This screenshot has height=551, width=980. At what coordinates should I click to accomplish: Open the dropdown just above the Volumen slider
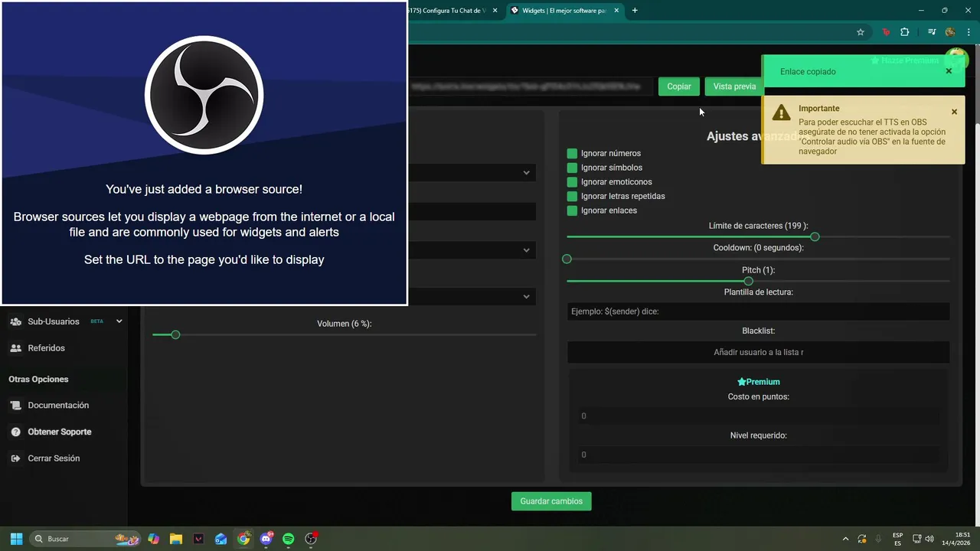472,297
